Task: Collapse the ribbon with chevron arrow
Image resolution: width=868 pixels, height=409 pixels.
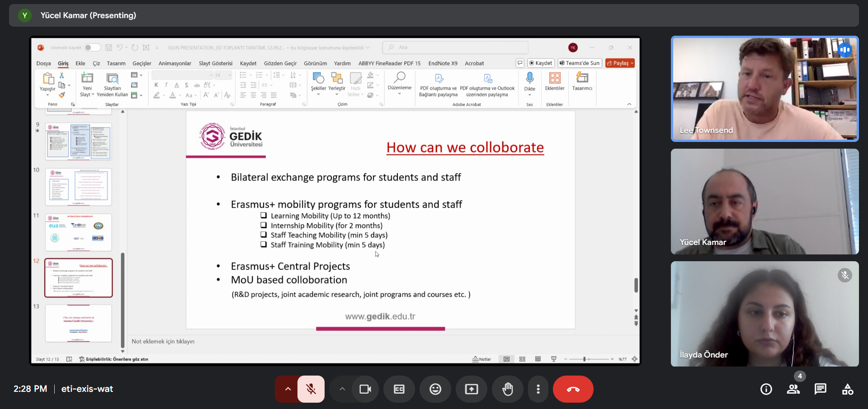Action: (x=629, y=104)
